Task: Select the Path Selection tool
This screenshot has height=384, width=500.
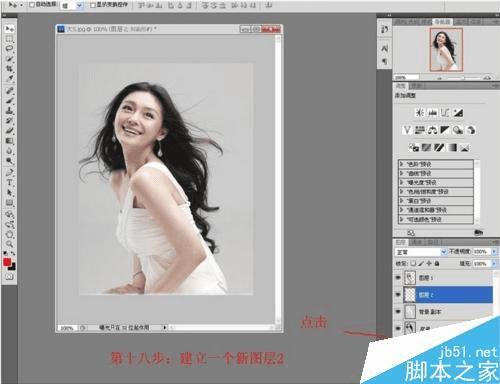Action: point(9,193)
